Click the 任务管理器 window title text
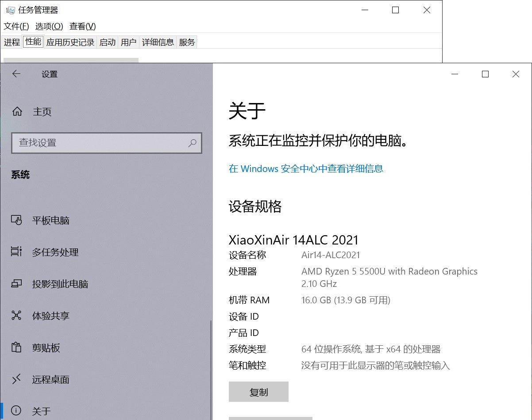The width and height of the screenshot is (532, 420). click(x=38, y=10)
